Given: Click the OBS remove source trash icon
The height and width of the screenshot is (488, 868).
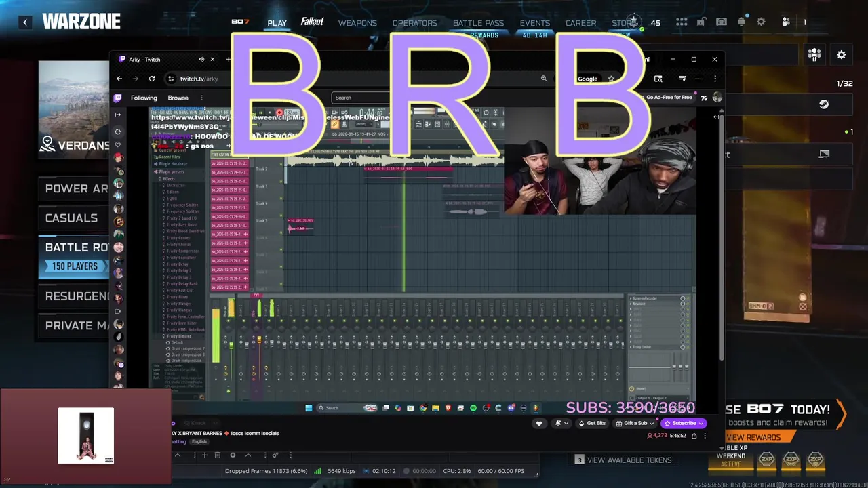Looking at the screenshot, I should pyautogui.click(x=218, y=455).
